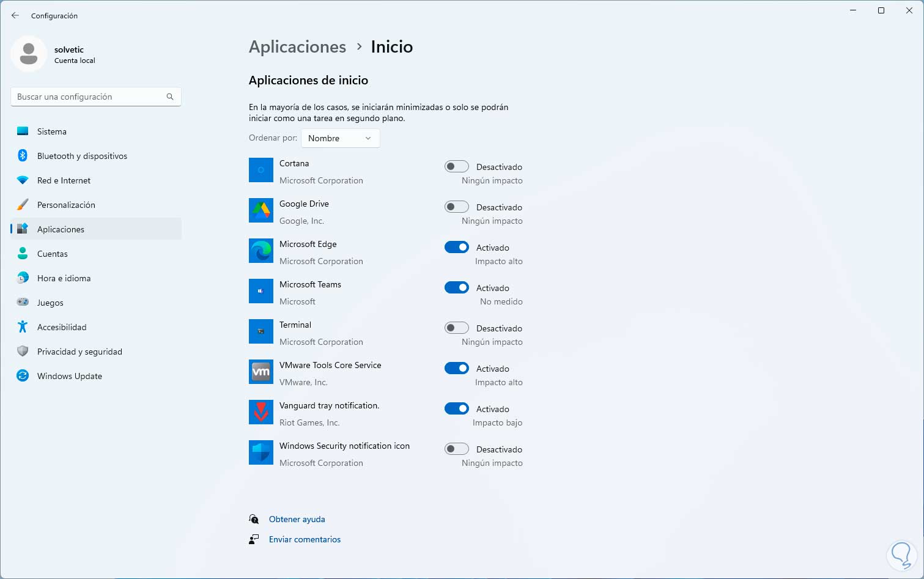Viewport: 924px width, 579px height.
Task: Disable Microsoft Edge startup toggle
Action: (x=457, y=247)
